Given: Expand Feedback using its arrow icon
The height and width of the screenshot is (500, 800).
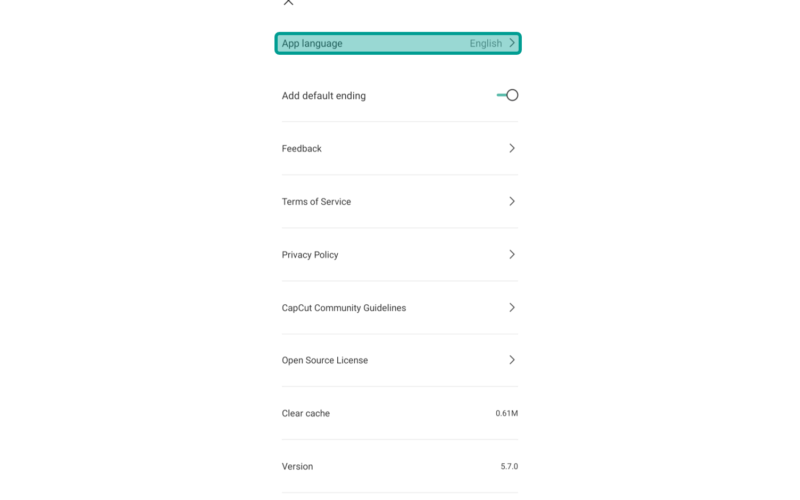Looking at the screenshot, I should pyautogui.click(x=512, y=148).
